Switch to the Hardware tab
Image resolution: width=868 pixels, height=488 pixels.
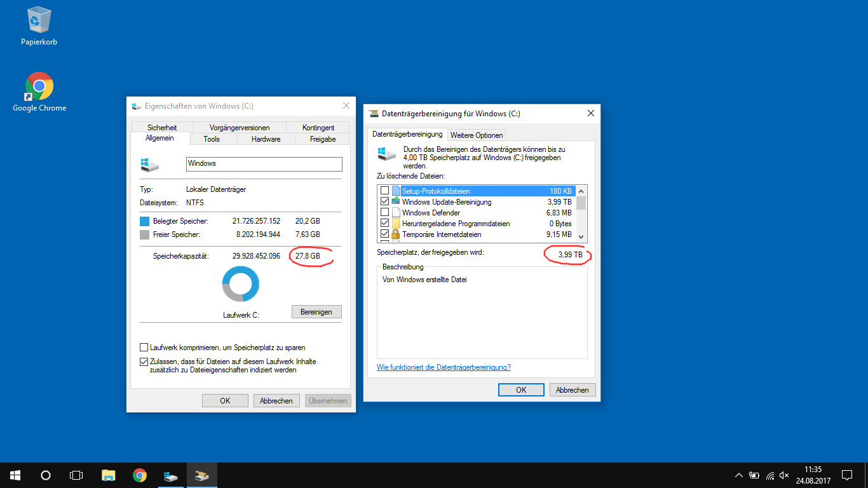coord(266,139)
